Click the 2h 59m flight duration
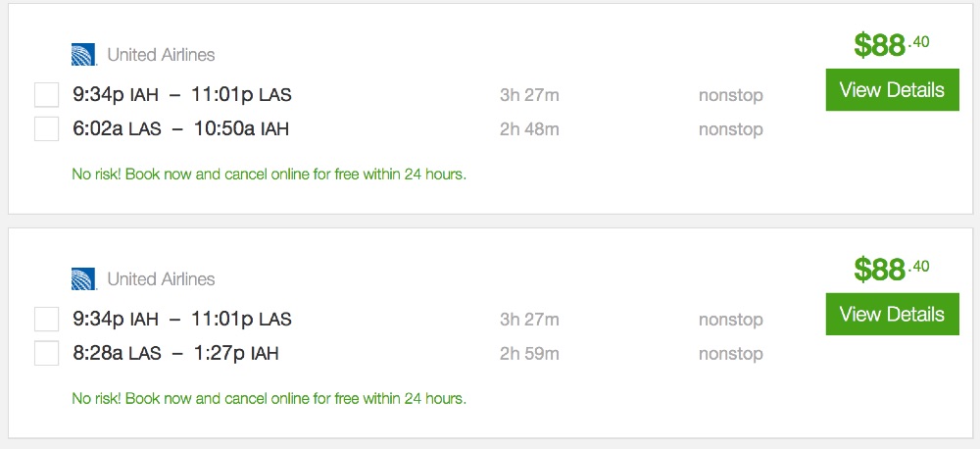Screen dimensions: 980x449 pos(529,353)
